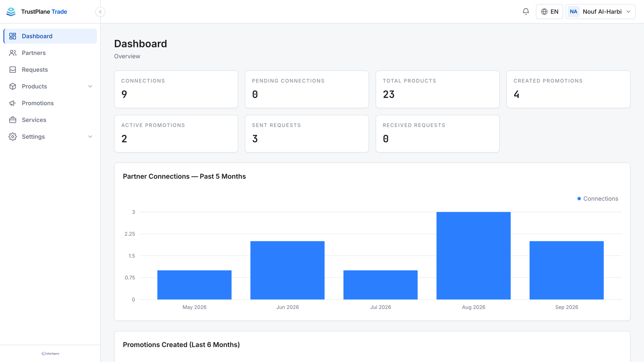The height and width of the screenshot is (362, 644).
Task: Click the Settings gear icon
Action: [x=13, y=137]
